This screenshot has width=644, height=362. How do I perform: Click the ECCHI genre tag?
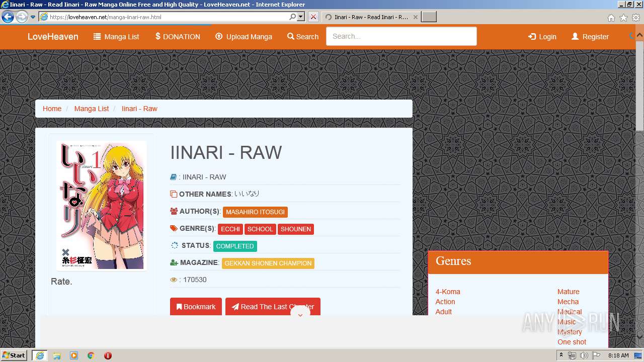coord(230,229)
